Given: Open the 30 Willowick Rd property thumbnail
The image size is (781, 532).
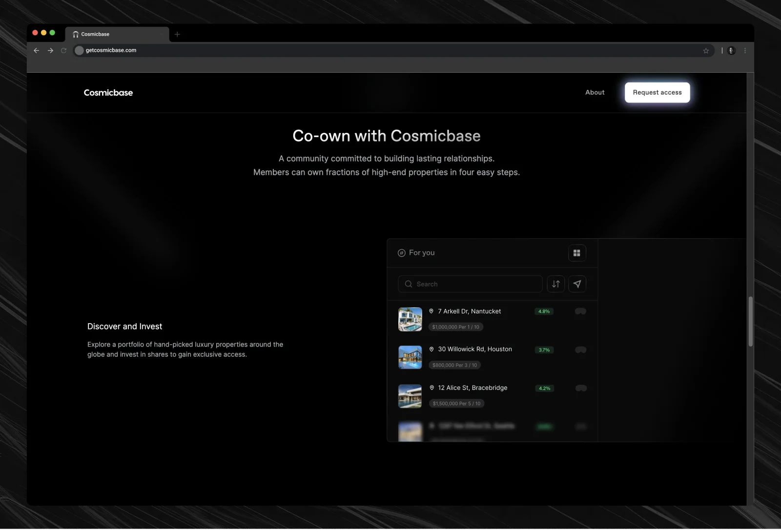Looking at the screenshot, I should 410,357.
